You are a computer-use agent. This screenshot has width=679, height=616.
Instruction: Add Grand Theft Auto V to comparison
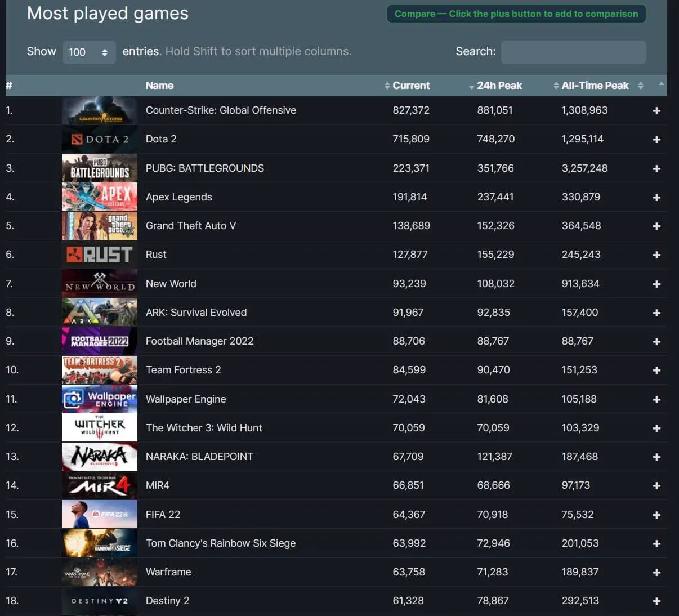click(x=656, y=226)
